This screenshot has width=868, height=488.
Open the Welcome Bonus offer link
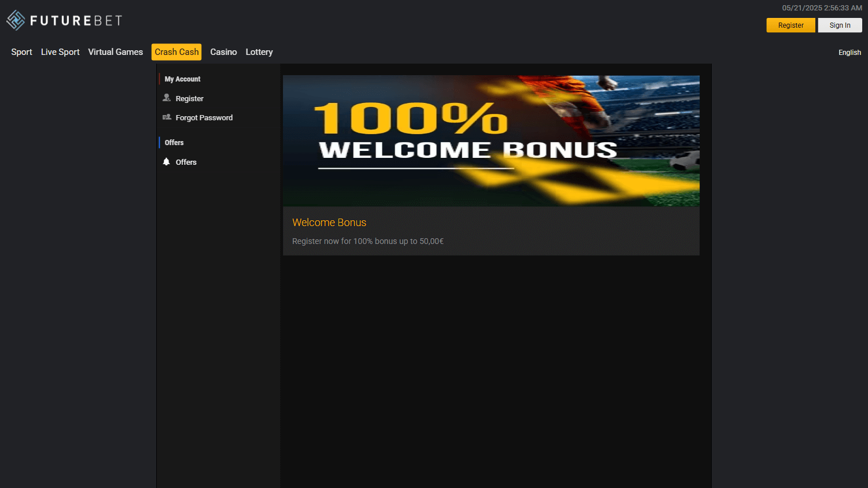click(x=329, y=222)
